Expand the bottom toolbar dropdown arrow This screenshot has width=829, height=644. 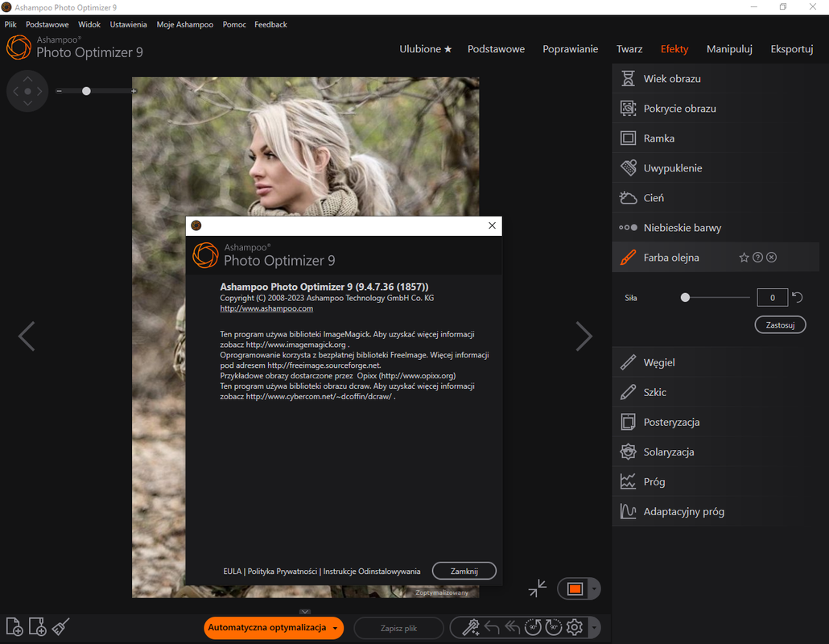[594, 628]
